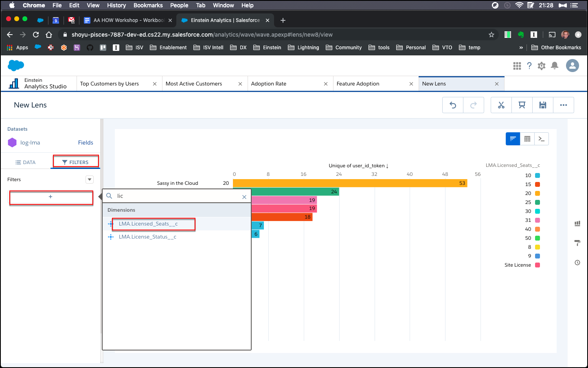
Task: Open the Top Customers by Users tab
Action: coord(110,84)
